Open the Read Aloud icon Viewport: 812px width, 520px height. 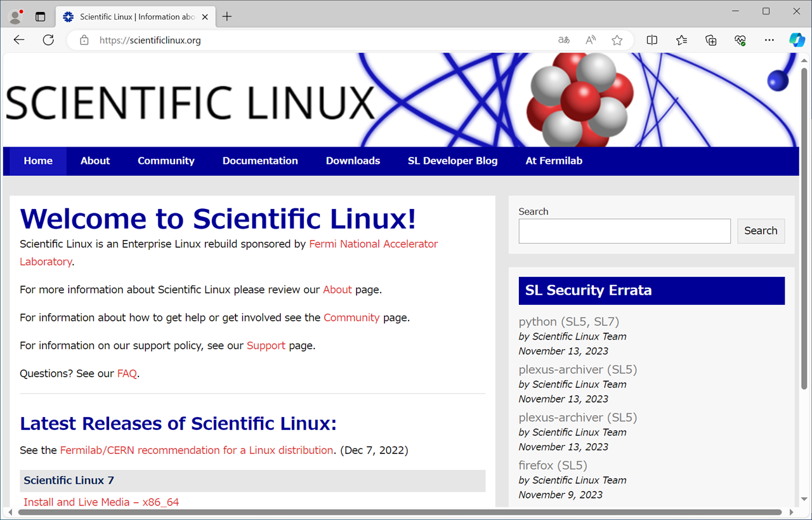[591, 40]
